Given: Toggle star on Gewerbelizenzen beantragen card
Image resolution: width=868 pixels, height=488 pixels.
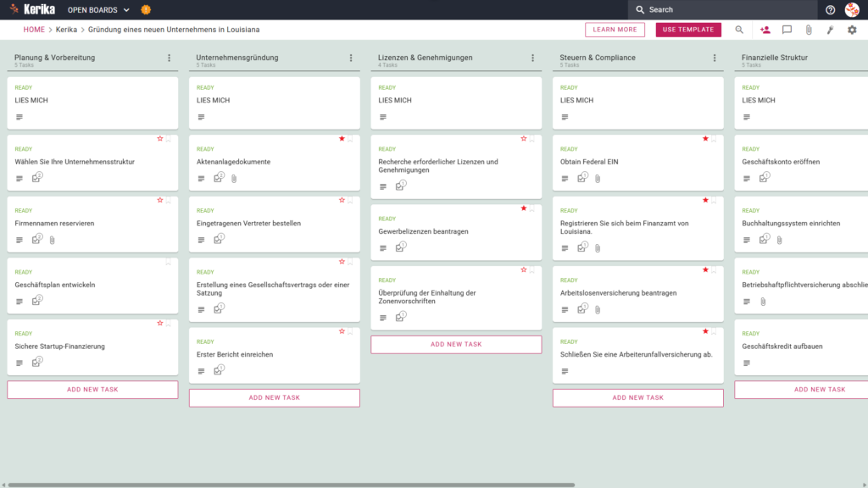Looking at the screenshot, I should [524, 208].
